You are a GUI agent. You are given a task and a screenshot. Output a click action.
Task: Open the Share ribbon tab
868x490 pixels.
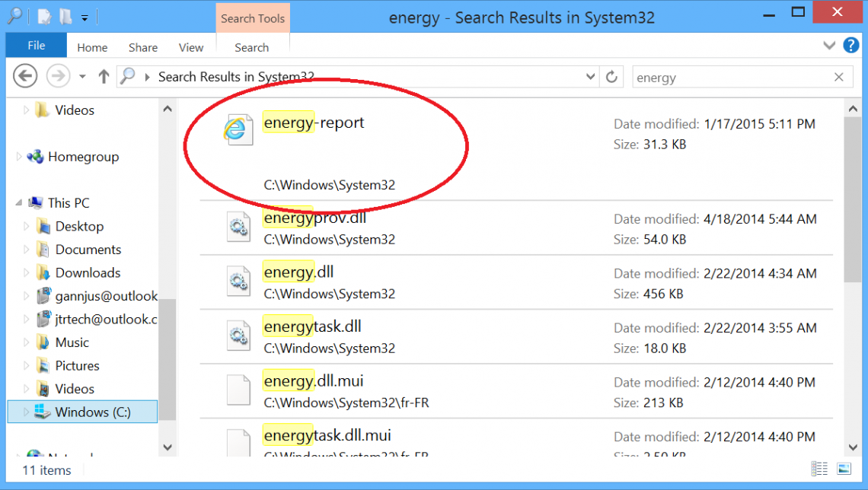click(143, 47)
